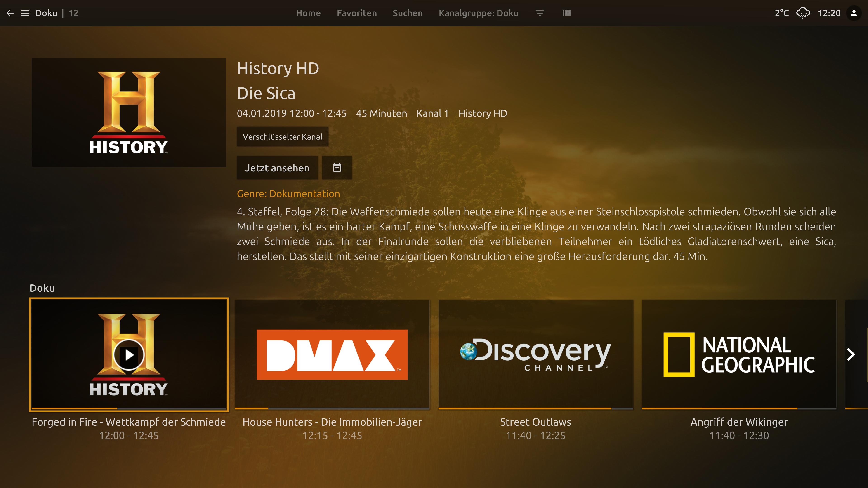Viewport: 868px width, 488px height.
Task: Open the weather cloud icon
Action: point(803,13)
